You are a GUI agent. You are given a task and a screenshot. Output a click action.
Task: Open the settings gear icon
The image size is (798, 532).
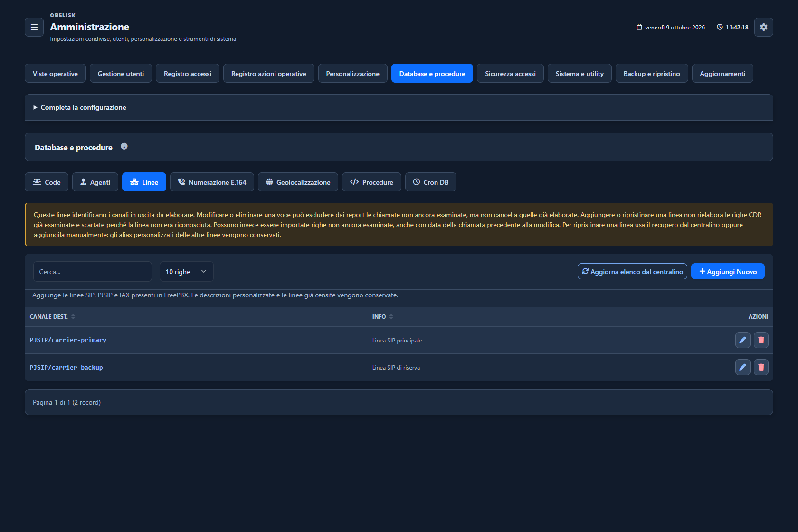pyautogui.click(x=763, y=27)
